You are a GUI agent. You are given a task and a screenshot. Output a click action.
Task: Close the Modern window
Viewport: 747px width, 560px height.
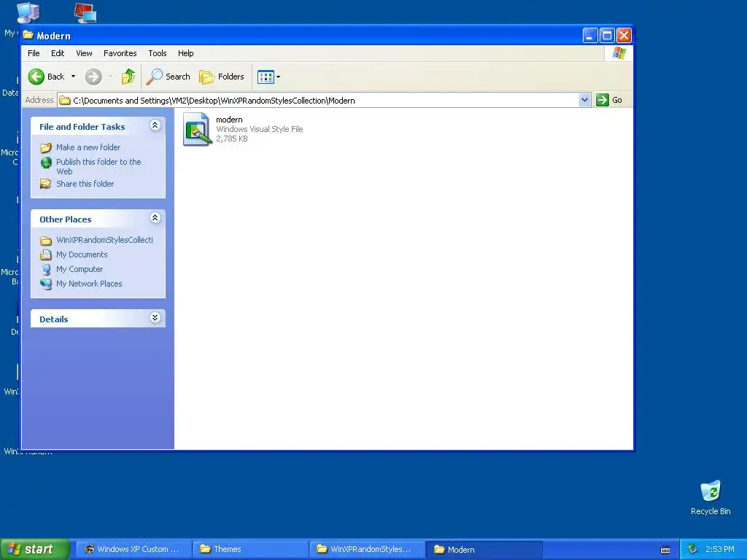(624, 36)
